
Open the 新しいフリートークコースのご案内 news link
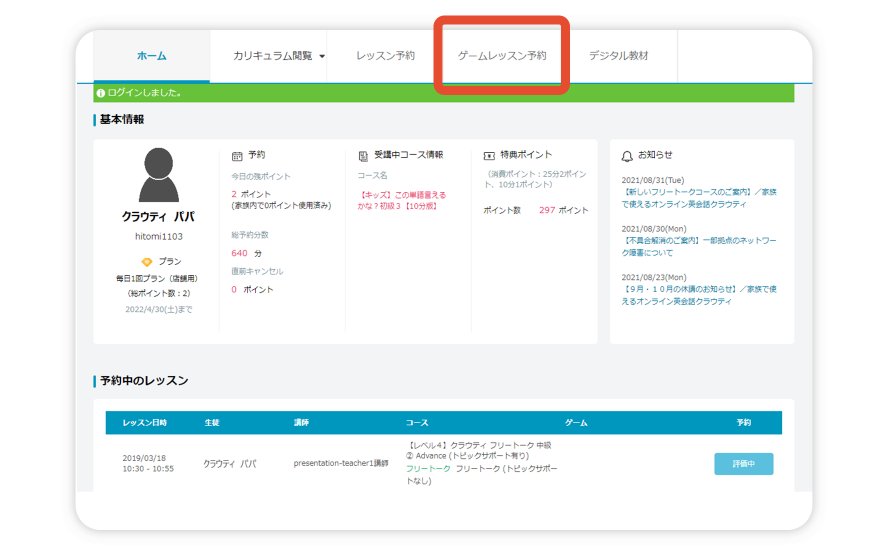coord(698,197)
